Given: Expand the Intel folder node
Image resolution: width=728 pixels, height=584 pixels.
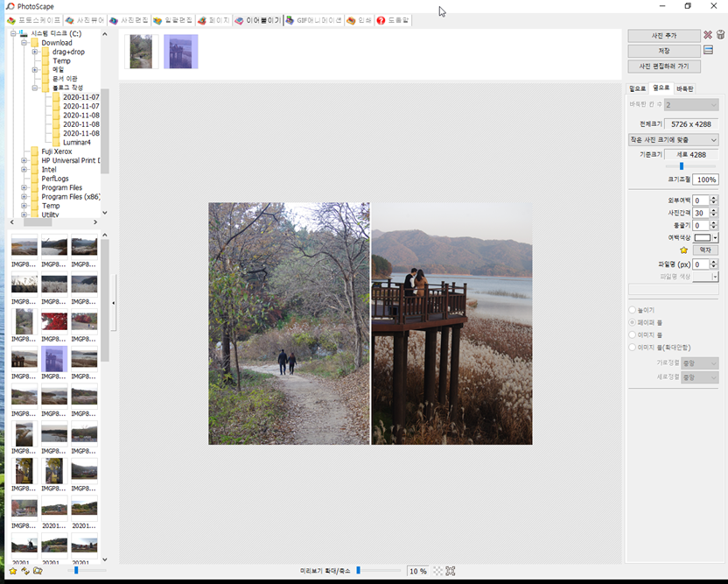Looking at the screenshot, I should click(24, 170).
